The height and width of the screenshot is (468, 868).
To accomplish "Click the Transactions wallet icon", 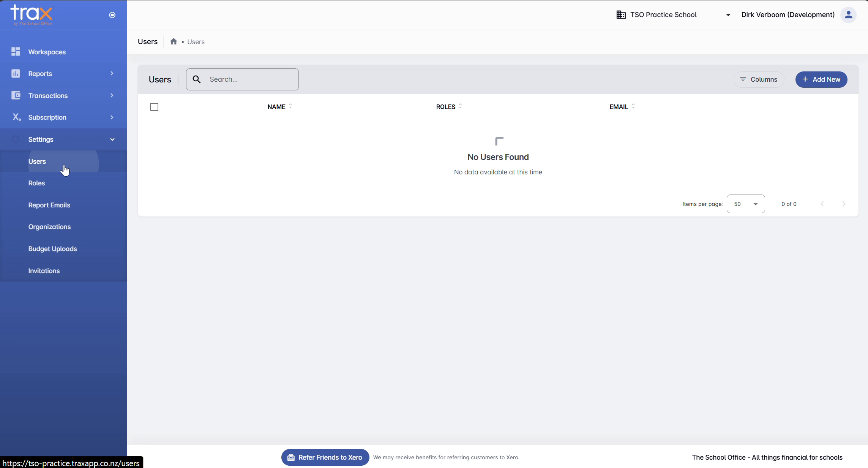I will click(16, 95).
